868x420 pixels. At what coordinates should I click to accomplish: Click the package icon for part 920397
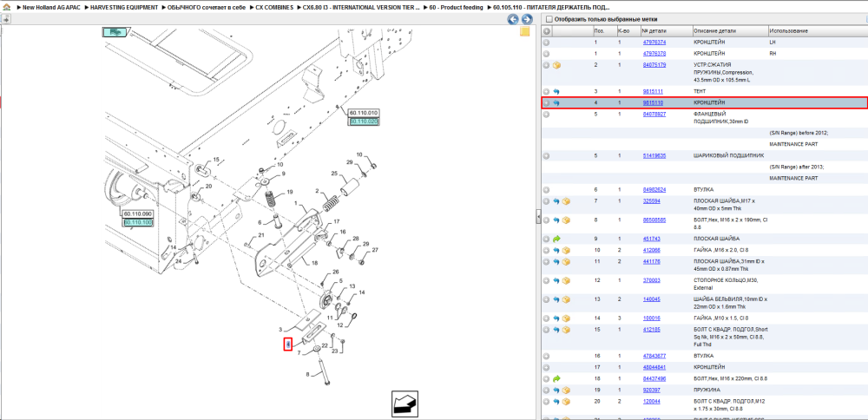[566, 390]
